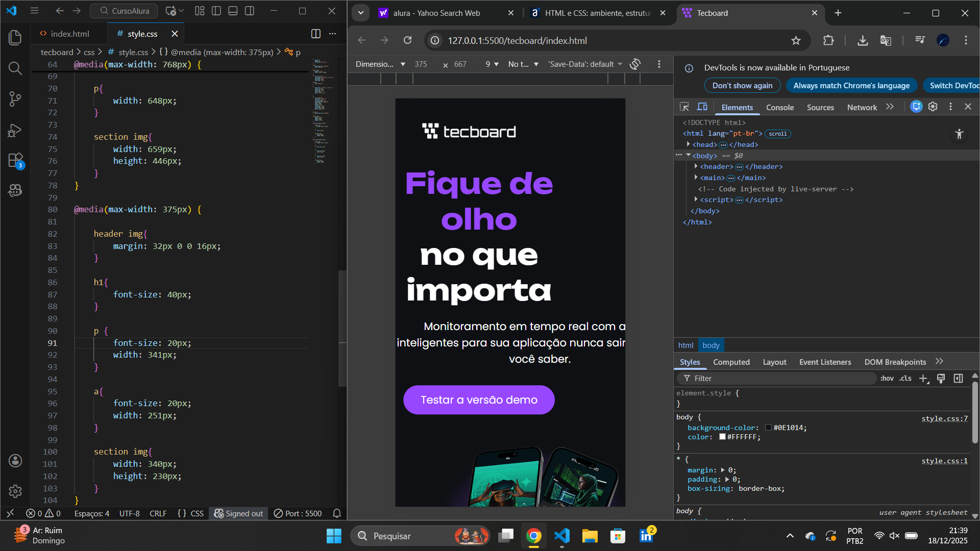Click the bookmark star in the address bar
The width and height of the screenshot is (980, 551).
[x=796, y=40]
